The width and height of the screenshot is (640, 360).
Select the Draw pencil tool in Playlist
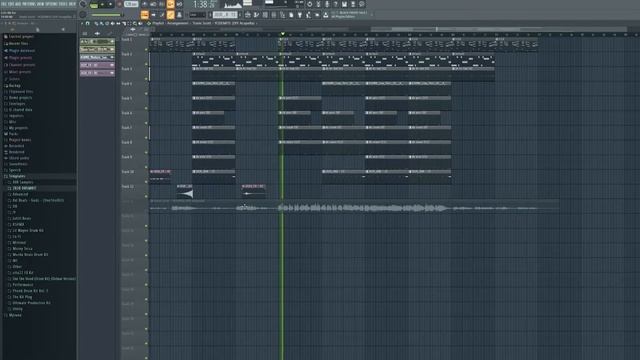click(x=96, y=23)
